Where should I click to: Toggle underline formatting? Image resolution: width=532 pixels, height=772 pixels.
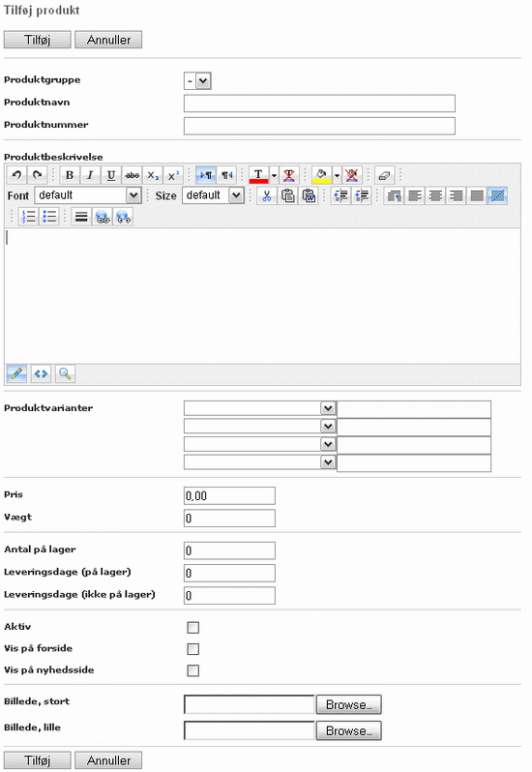point(111,175)
